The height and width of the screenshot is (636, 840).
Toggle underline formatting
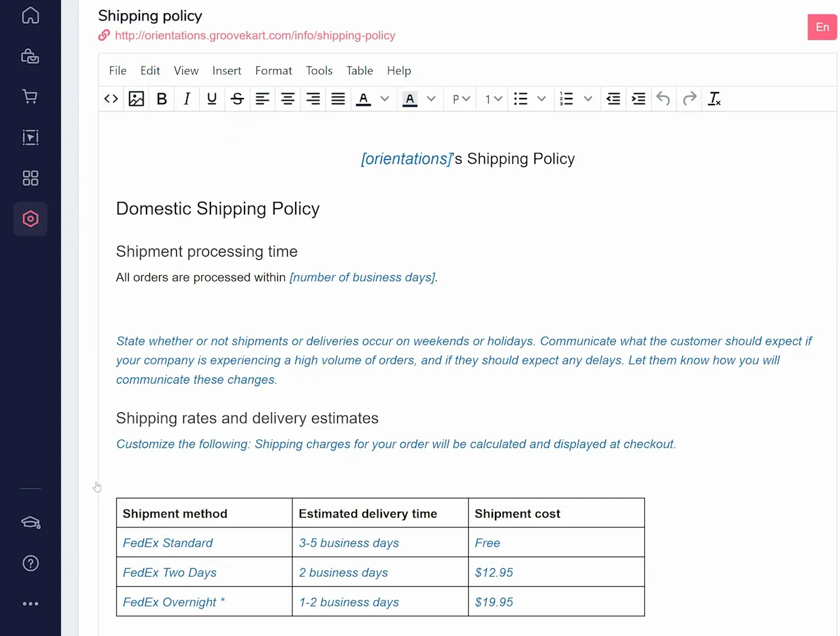[212, 99]
